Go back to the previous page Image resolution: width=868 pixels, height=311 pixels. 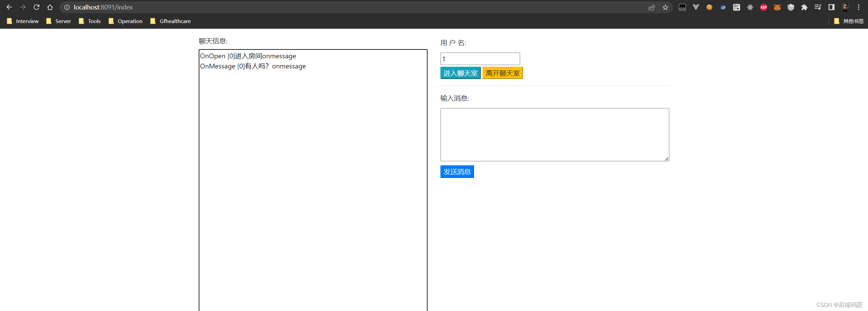click(x=9, y=7)
